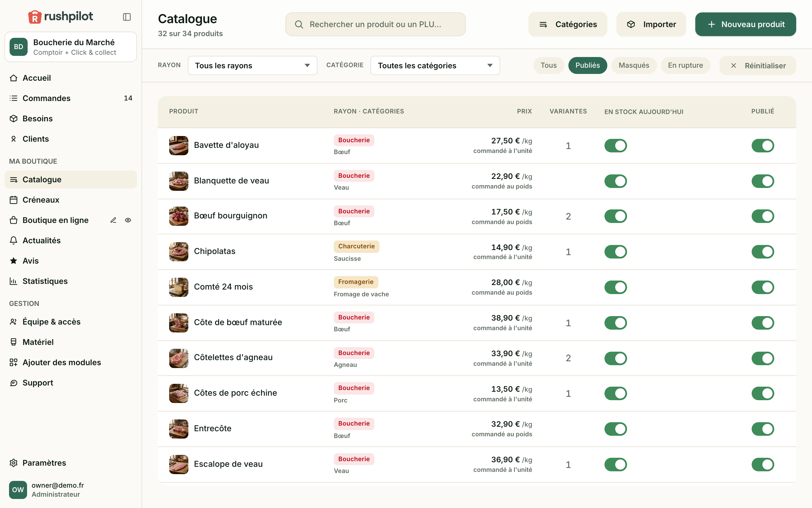Preview the shop via the eye icon
This screenshot has height=508, width=812.
(128, 220)
